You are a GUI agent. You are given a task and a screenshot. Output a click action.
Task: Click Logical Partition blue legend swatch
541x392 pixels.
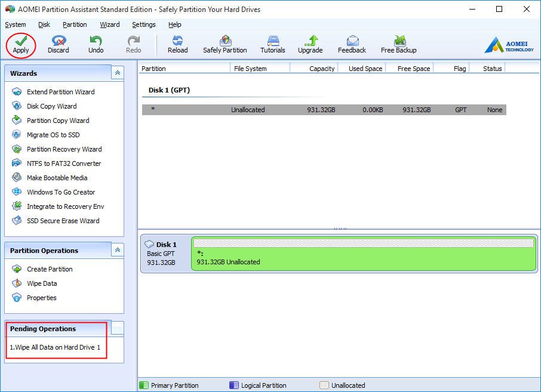pos(234,385)
